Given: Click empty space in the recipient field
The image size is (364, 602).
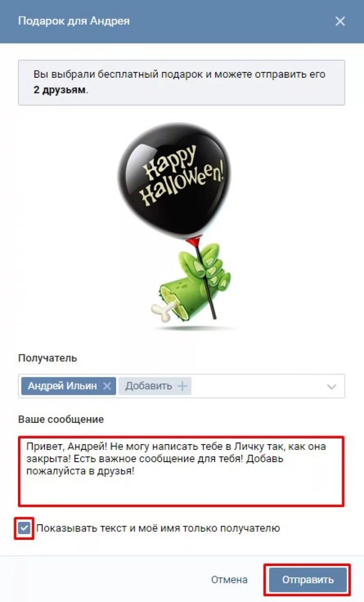Looking at the screenshot, I should tap(256, 386).
